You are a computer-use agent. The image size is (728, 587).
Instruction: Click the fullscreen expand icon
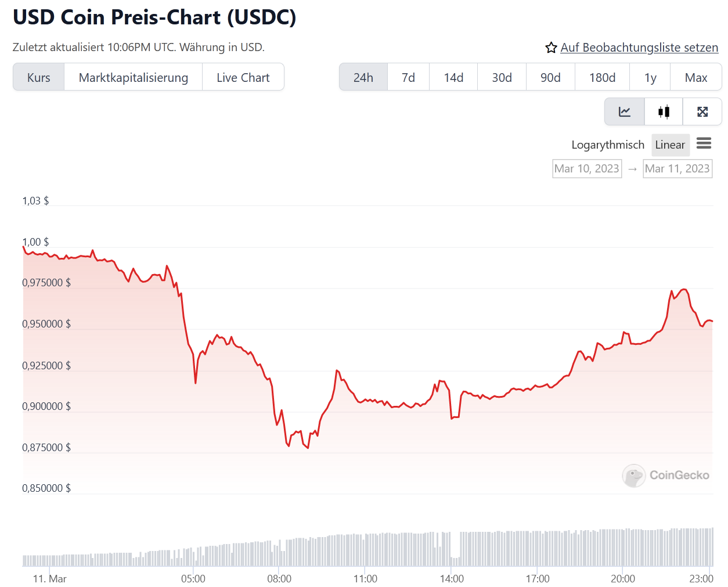[x=702, y=112]
